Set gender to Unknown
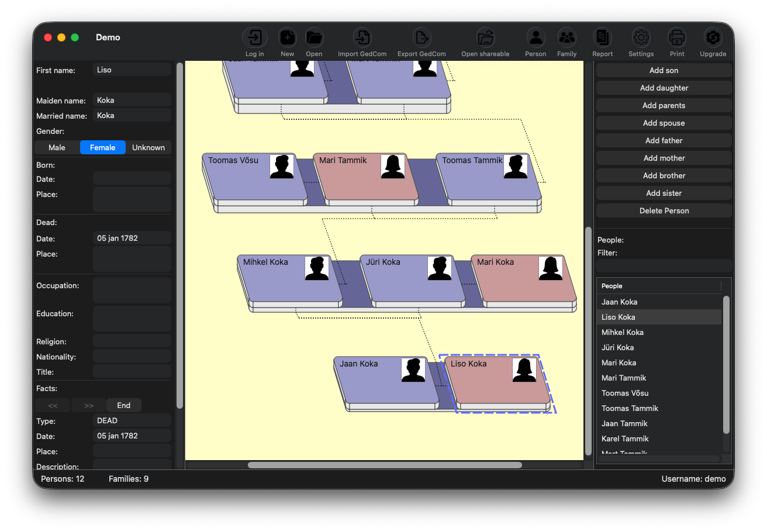This screenshot has height=532, width=767. pyautogui.click(x=148, y=147)
